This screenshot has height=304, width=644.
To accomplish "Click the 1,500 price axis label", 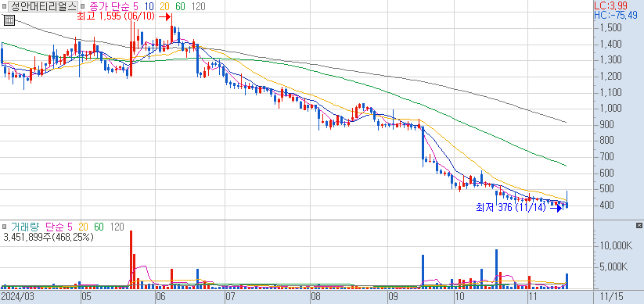I will (x=610, y=27).
